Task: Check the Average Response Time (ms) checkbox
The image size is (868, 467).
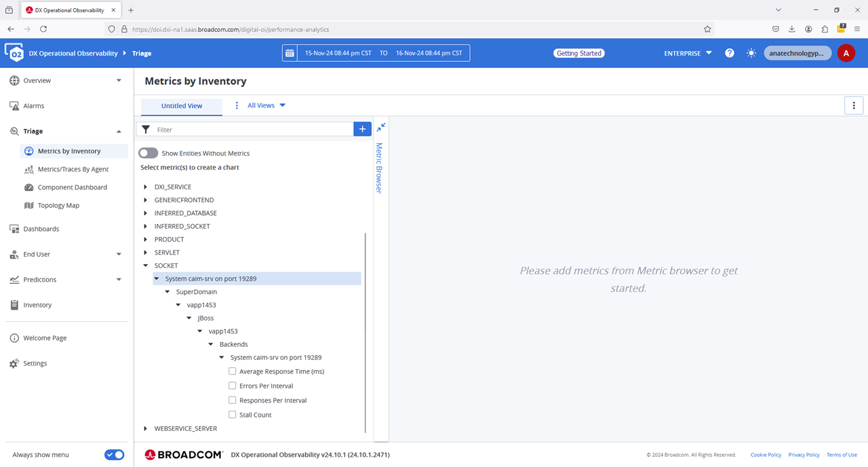Action: click(x=233, y=371)
